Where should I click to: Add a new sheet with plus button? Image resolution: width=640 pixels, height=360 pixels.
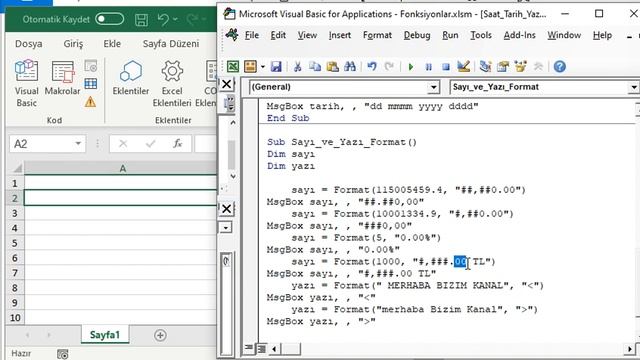click(160, 335)
